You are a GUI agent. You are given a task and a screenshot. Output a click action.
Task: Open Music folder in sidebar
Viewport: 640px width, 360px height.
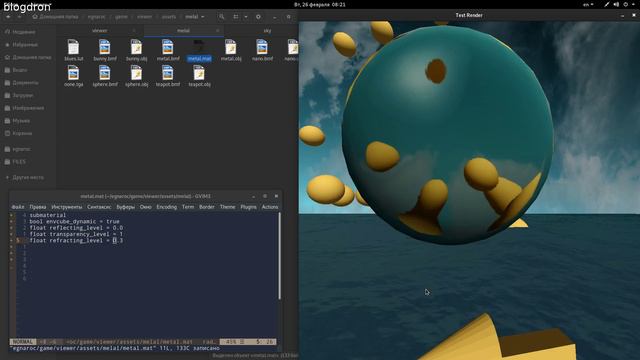[x=17, y=121]
